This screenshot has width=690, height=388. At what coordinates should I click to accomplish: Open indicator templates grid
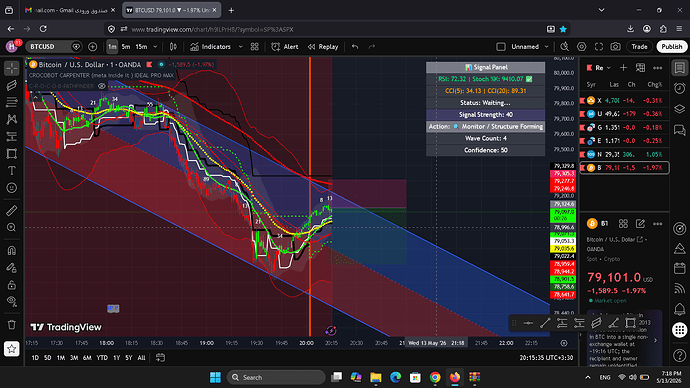[254, 47]
